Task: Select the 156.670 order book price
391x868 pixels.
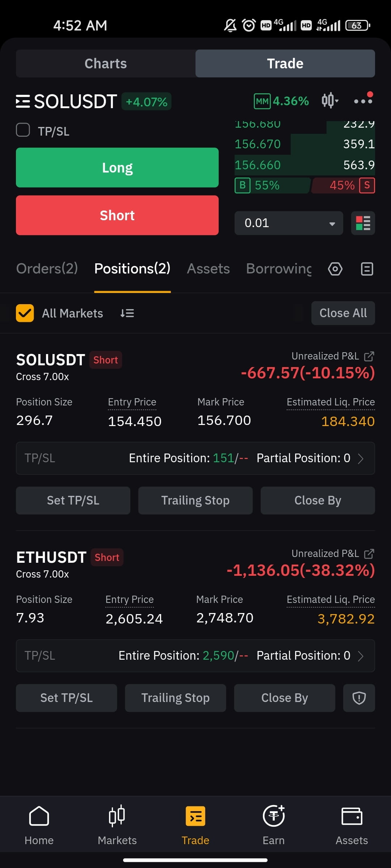Action: [x=258, y=144]
